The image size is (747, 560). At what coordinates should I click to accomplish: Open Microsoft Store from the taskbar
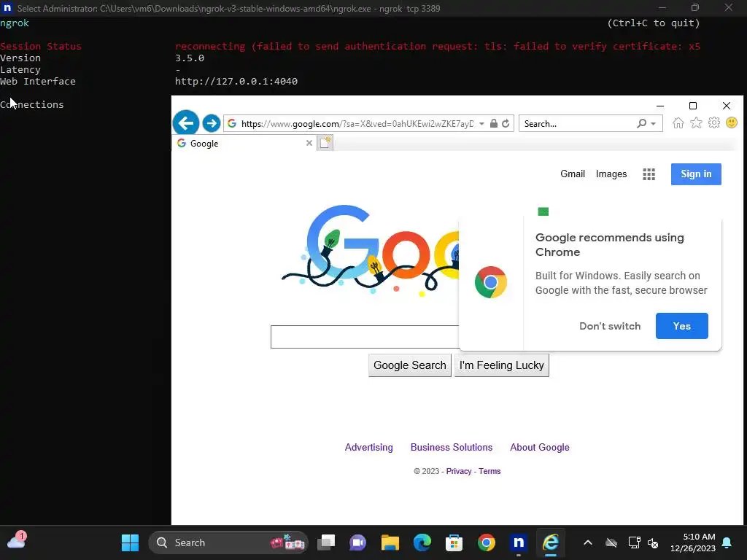(454, 542)
